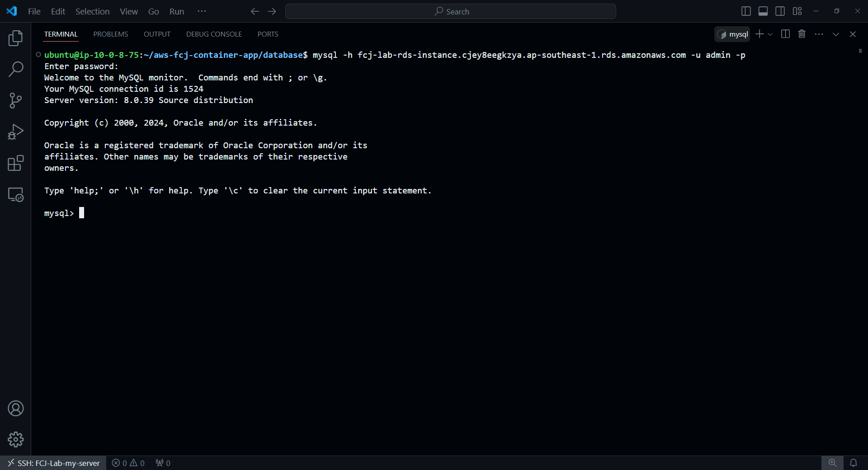Switch to the DEBUG CONSOLE tab

tap(214, 34)
